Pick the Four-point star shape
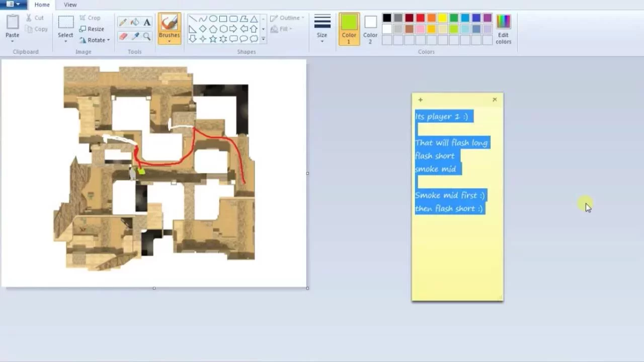 pos(203,39)
